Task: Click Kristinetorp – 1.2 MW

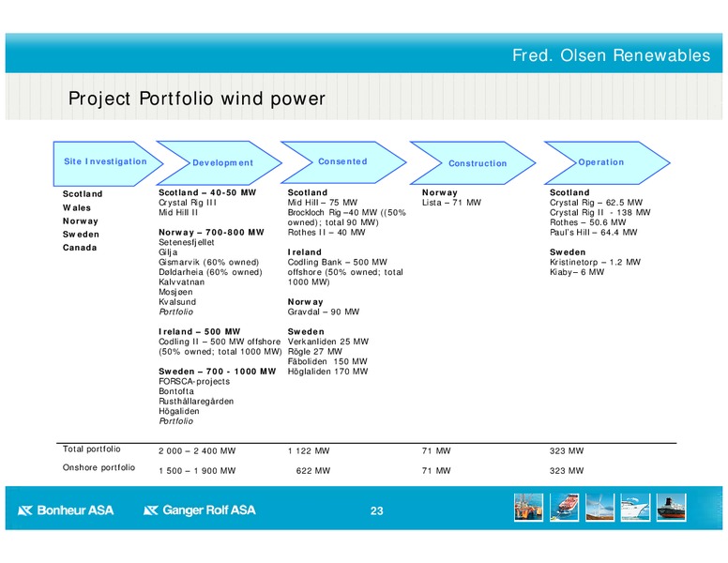Action: [x=595, y=263]
